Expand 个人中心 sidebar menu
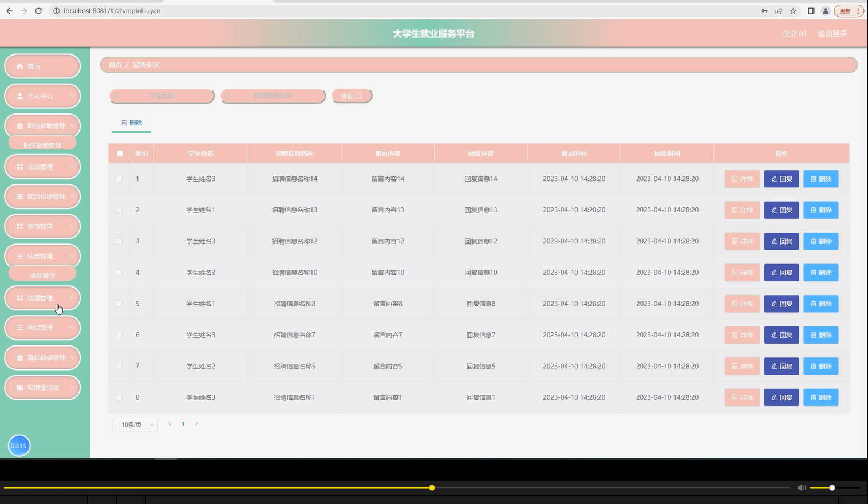 [x=42, y=96]
